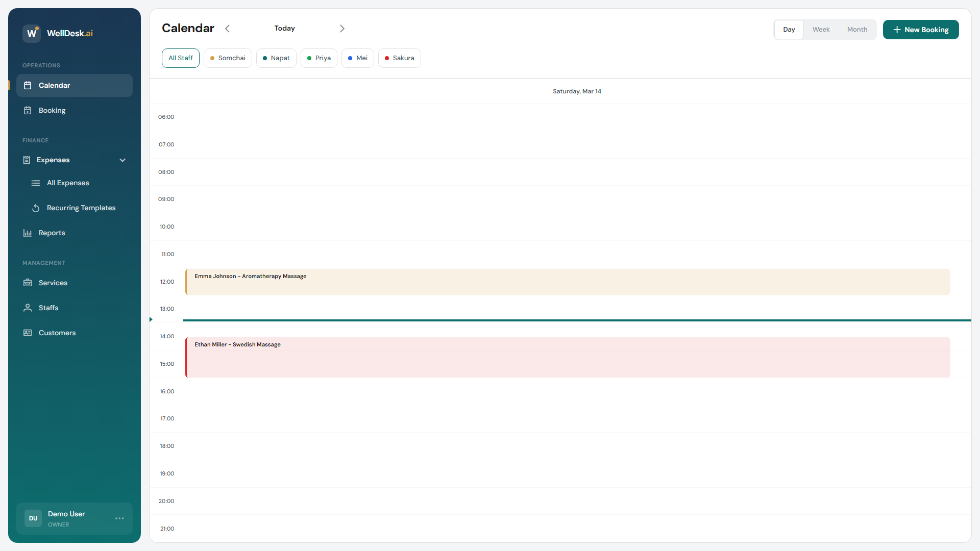Click the All Expenses list icon
Screen dimensions: 980x551
(36, 183)
